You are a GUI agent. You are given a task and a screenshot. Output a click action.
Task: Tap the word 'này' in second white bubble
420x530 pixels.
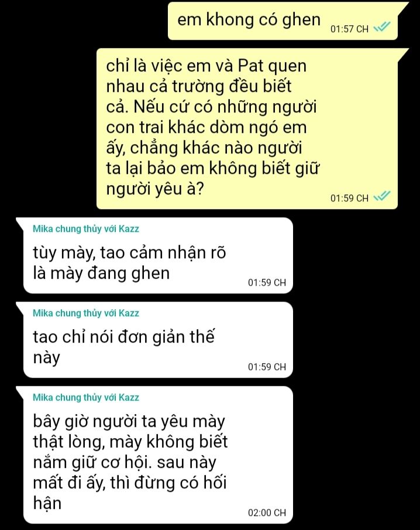pyautogui.click(x=47, y=358)
